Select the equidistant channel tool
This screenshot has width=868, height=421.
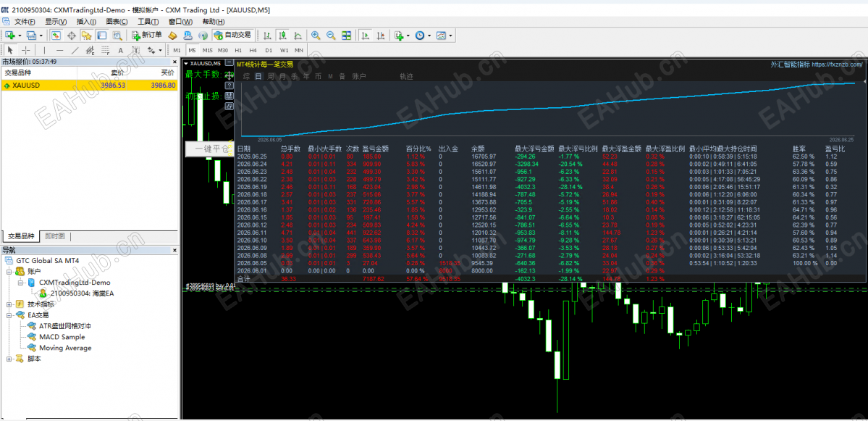pos(90,50)
